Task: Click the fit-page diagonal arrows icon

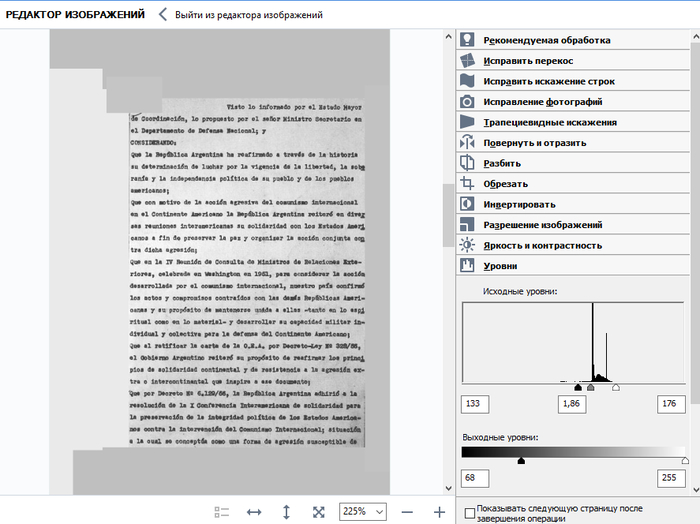Action: (318, 511)
